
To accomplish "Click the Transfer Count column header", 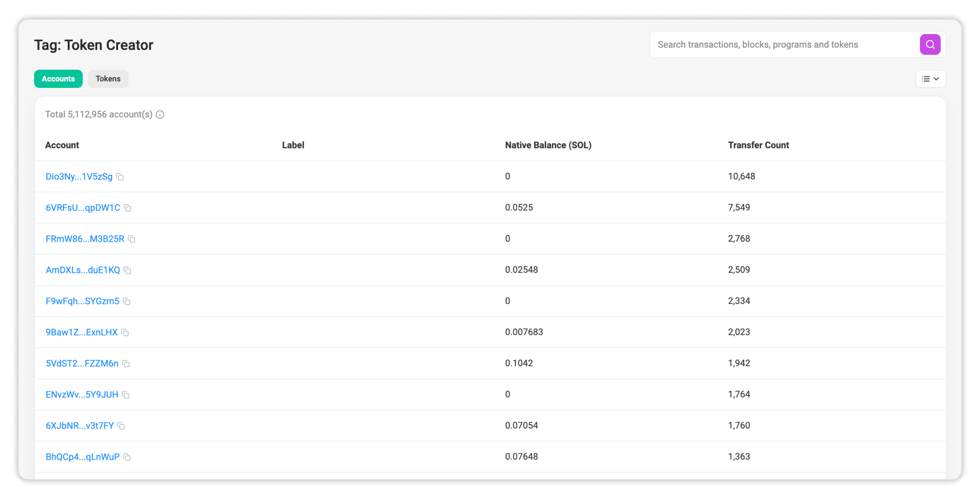I will 758,146.
